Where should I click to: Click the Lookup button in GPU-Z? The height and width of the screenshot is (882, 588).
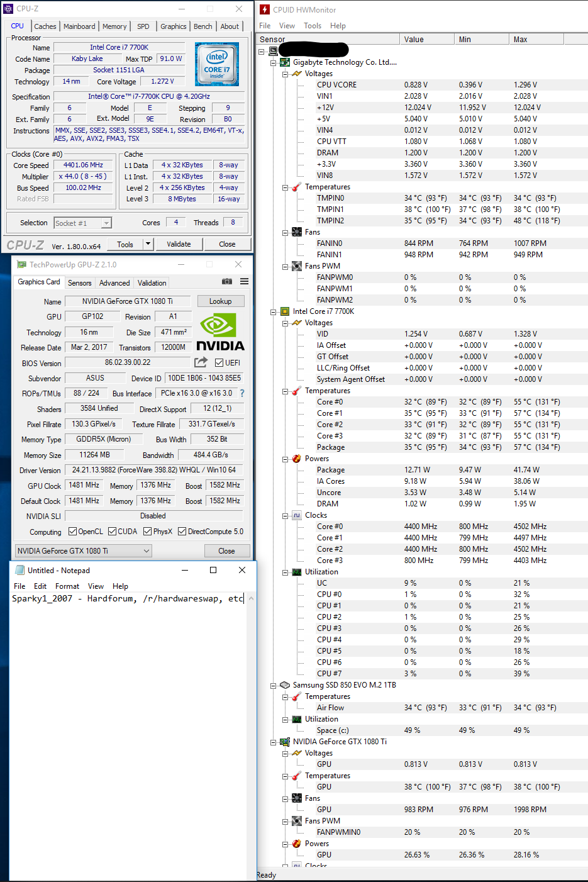click(220, 301)
